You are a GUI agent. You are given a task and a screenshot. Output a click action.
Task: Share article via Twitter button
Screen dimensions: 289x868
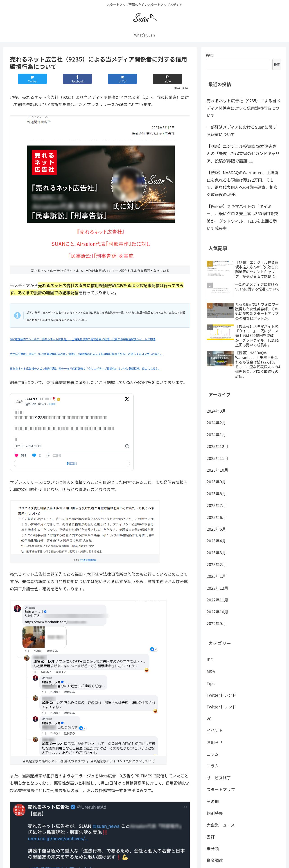32,79
